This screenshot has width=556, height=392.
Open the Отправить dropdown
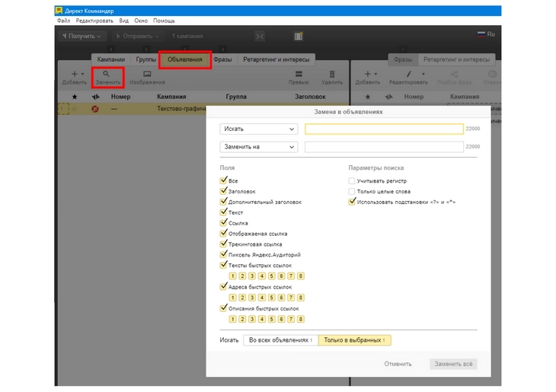pos(138,36)
